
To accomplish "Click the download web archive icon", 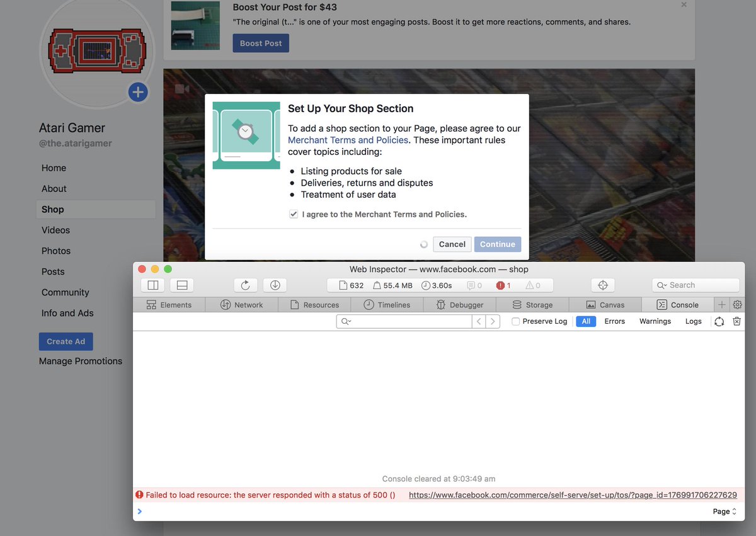I will 275,285.
